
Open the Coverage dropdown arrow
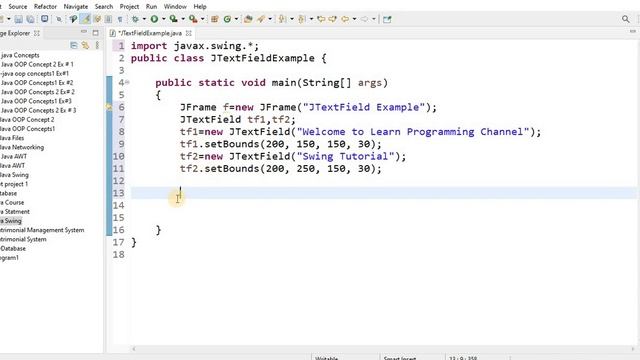(x=183, y=19)
